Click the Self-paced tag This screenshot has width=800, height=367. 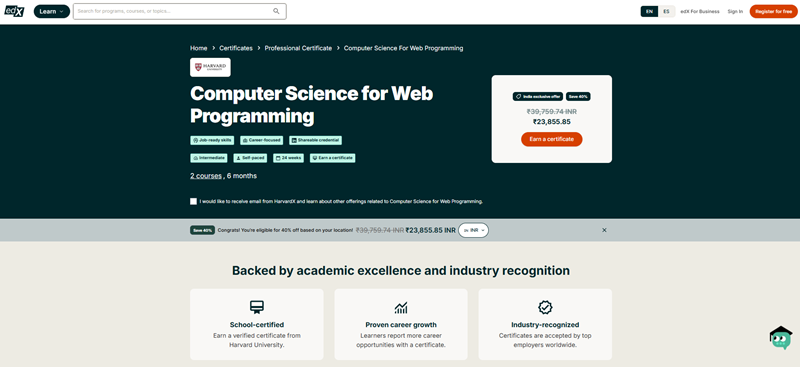tap(251, 158)
